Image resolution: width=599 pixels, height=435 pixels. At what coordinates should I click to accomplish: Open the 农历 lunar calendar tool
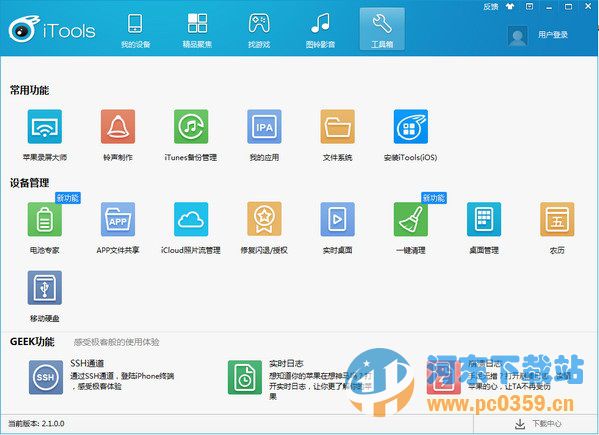557,219
